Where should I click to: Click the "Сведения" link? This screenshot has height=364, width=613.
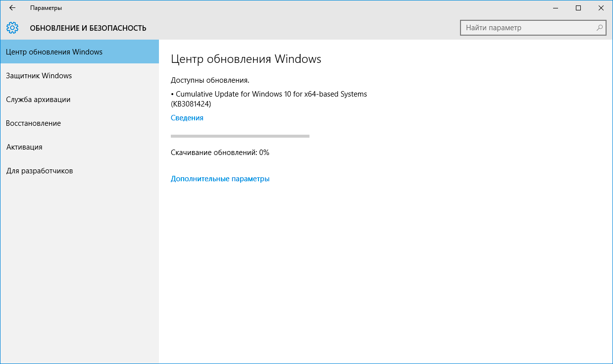(187, 118)
